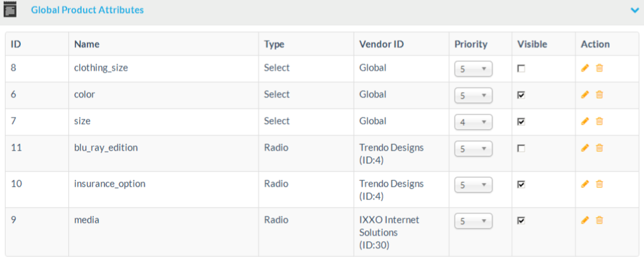The image size is (644, 257).
Task: Click the Priority column header
Action: click(x=471, y=44)
